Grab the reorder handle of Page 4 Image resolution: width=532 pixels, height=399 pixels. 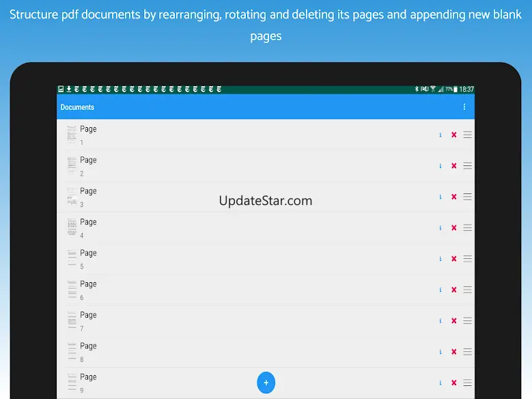468,228
